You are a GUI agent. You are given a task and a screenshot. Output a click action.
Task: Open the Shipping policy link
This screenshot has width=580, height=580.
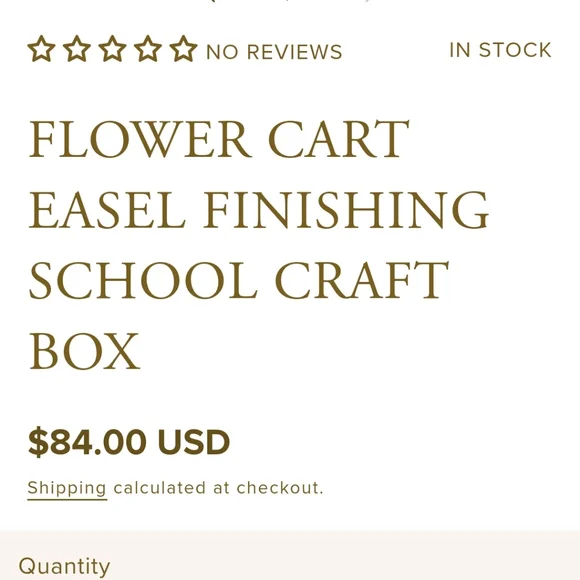[67, 488]
